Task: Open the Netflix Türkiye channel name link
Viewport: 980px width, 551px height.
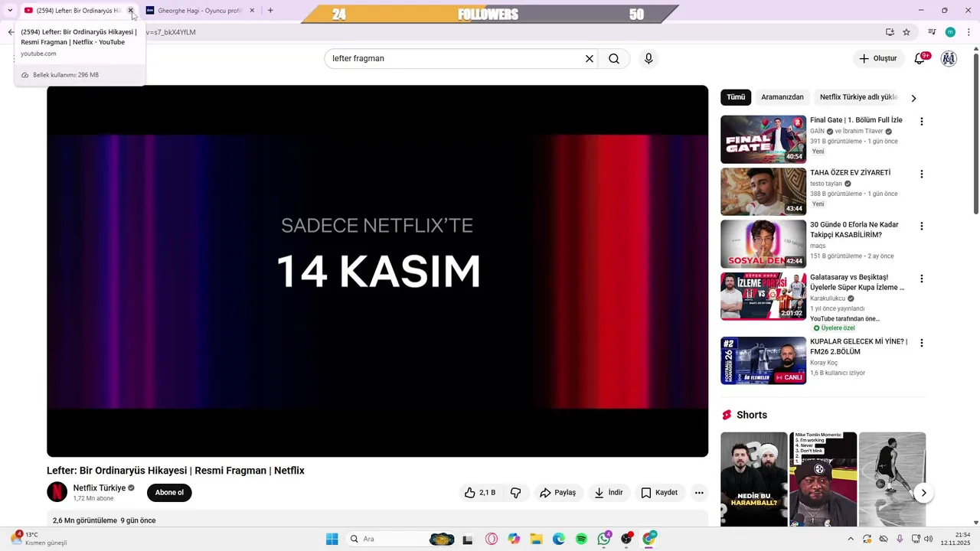Action: click(x=100, y=488)
